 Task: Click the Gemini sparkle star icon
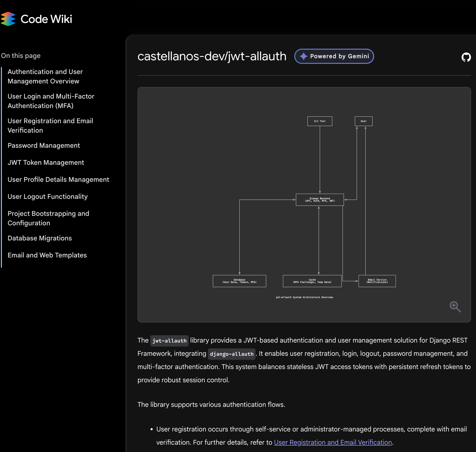303,56
